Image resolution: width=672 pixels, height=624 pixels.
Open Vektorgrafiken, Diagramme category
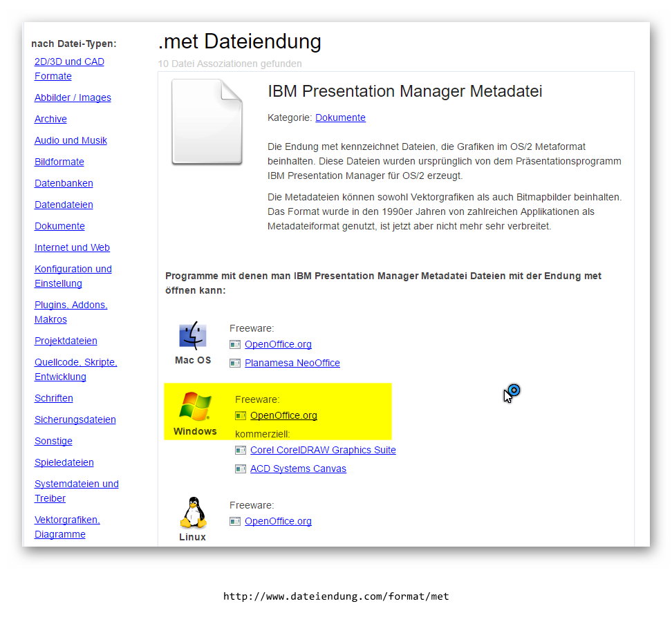pyautogui.click(x=67, y=527)
